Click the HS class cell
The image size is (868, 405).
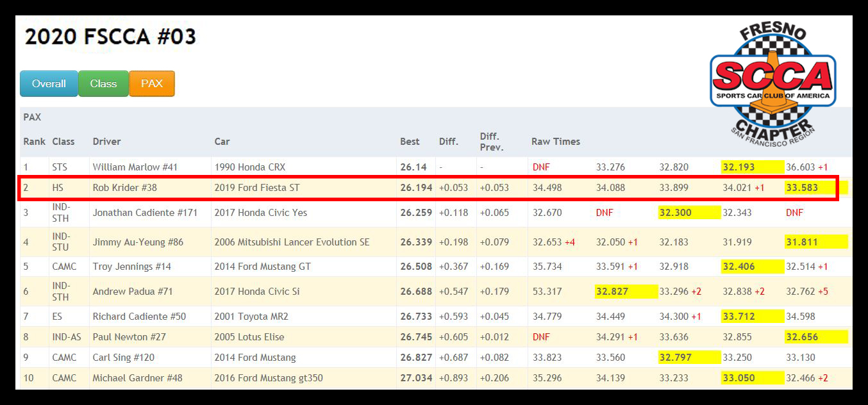point(58,188)
